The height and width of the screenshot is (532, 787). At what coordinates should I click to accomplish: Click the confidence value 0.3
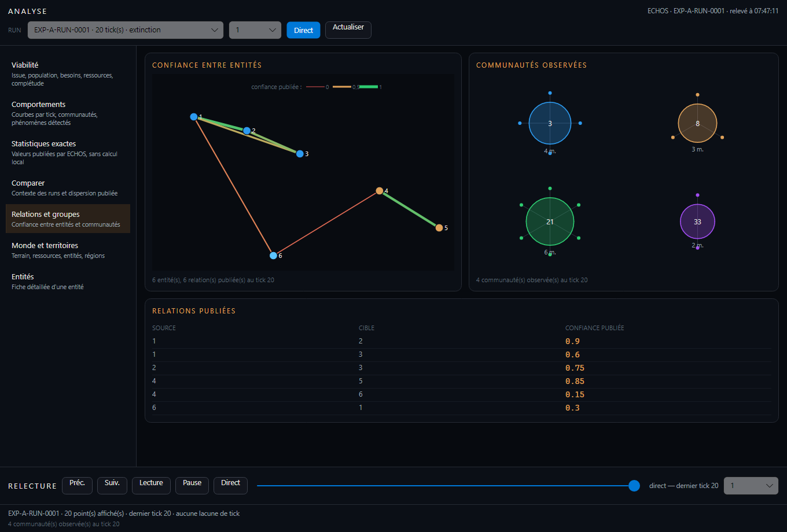pyautogui.click(x=572, y=408)
